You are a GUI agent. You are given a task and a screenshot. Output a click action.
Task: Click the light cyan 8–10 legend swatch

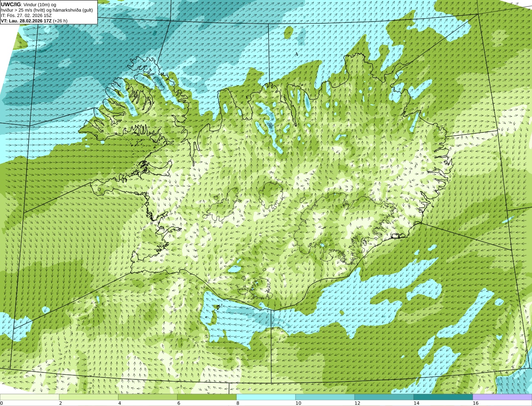[x=266, y=397]
